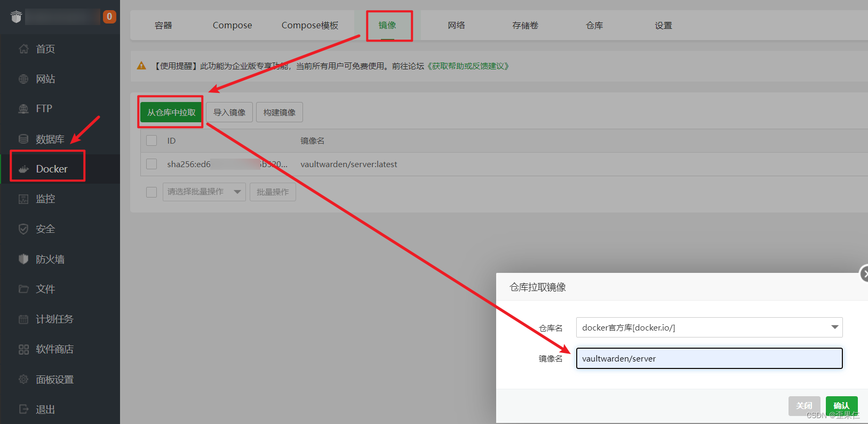Viewport: 868px width, 424px height.
Task: Click the Docker whale icon
Action: click(23, 169)
